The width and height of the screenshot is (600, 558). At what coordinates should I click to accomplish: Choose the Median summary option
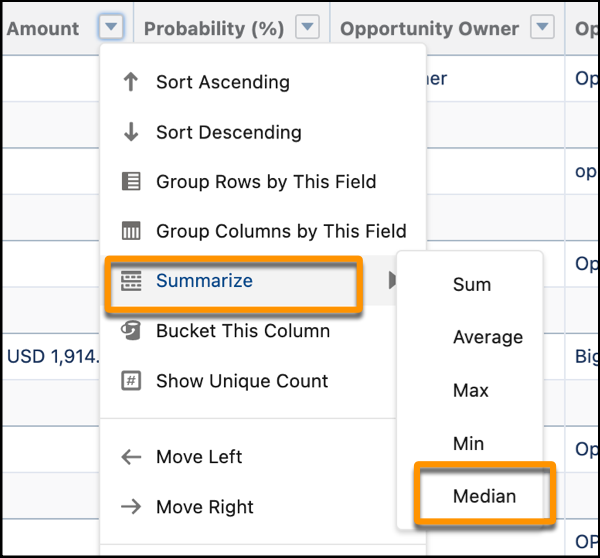[x=485, y=497]
